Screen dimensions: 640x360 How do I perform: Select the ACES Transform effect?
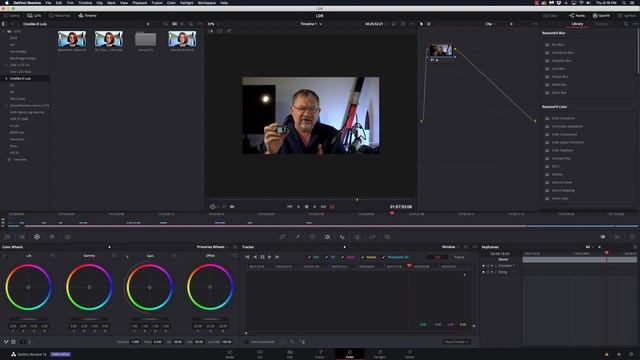click(x=563, y=118)
